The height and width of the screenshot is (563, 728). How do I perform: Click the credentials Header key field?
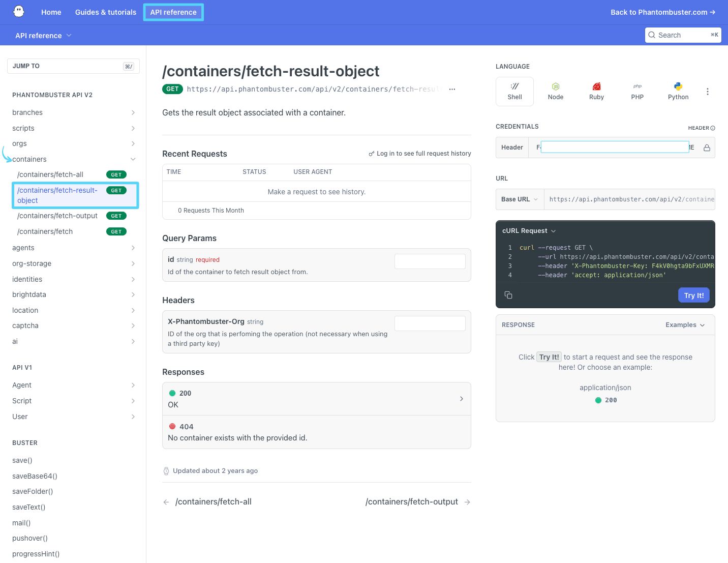[x=615, y=147]
